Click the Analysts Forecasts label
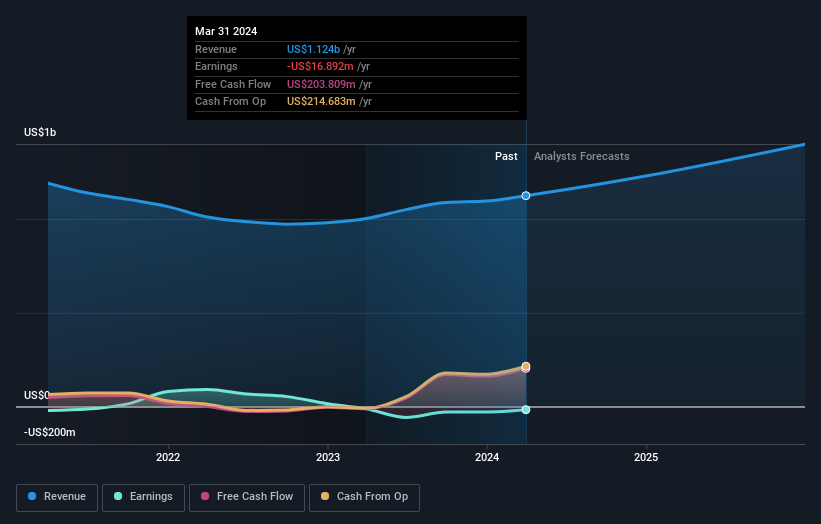821x524 pixels. point(582,156)
